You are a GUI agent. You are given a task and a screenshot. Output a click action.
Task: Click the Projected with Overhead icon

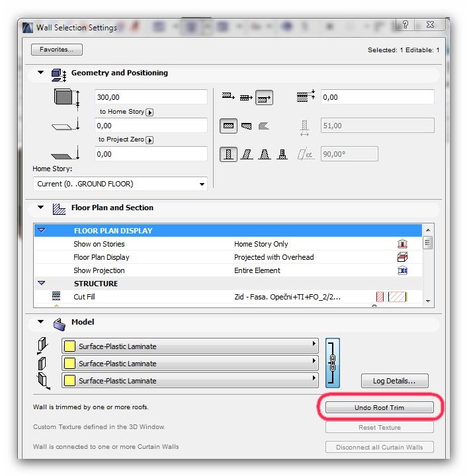click(x=402, y=257)
